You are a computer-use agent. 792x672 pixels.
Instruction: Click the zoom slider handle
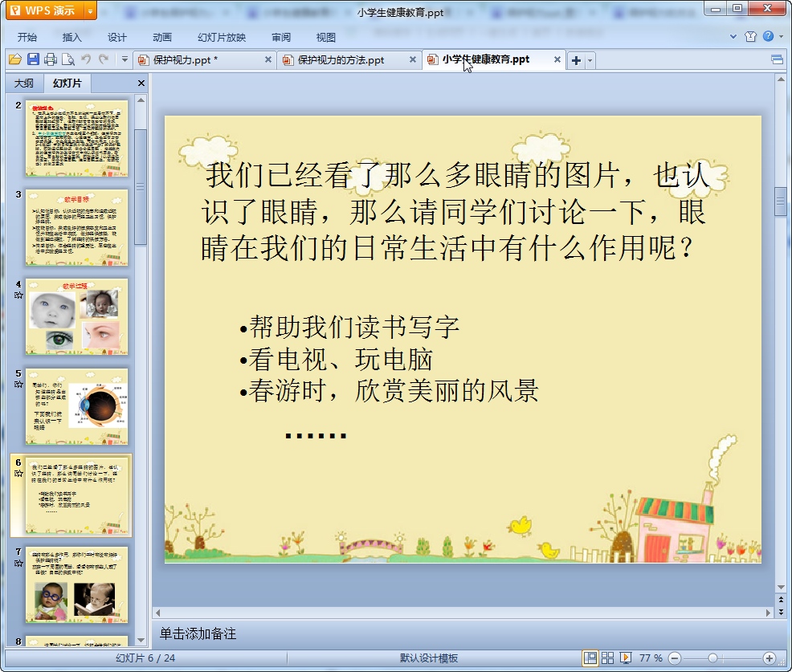[x=712, y=658]
